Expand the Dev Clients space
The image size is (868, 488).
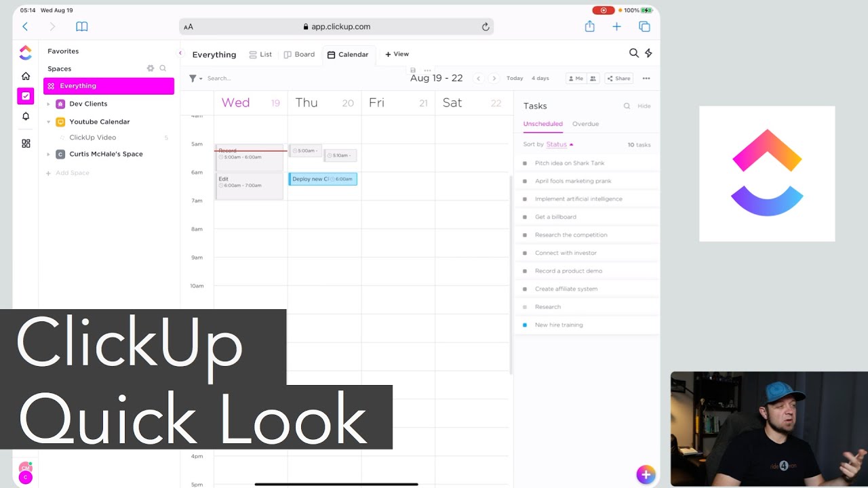coord(47,105)
